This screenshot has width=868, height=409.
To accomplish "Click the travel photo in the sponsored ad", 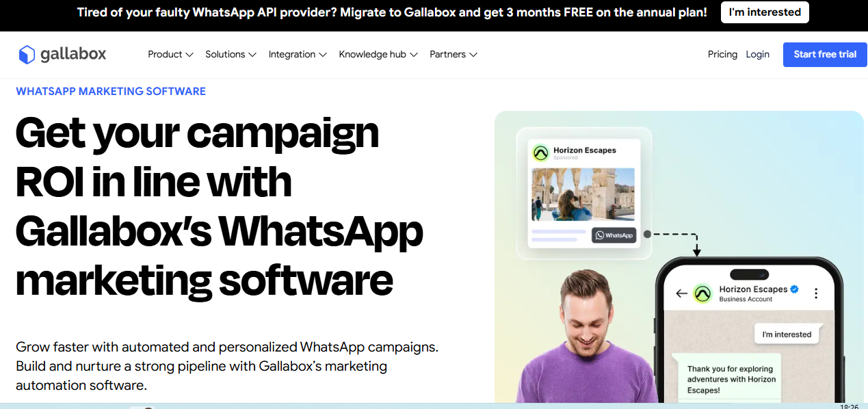I will click(583, 194).
